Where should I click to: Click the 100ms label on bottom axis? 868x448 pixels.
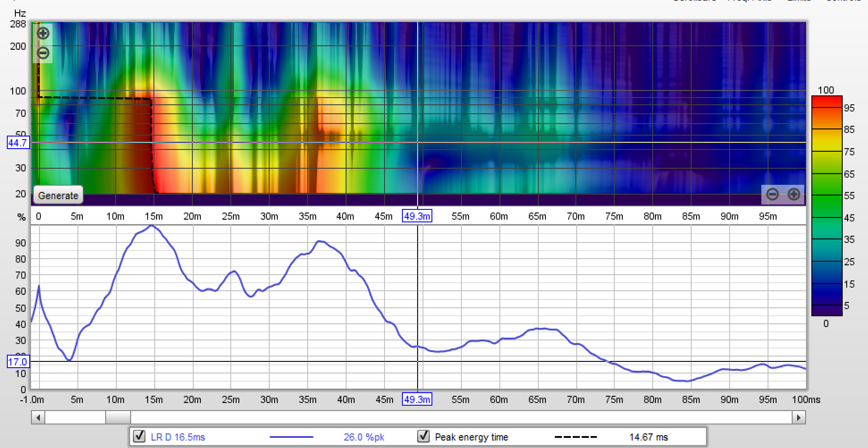[x=806, y=400]
